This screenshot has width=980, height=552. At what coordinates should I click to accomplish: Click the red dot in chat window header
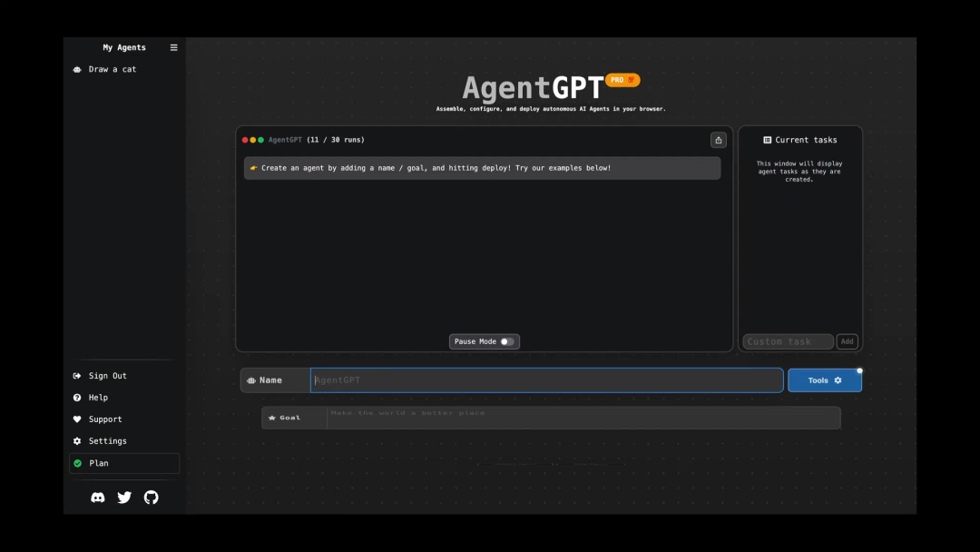coord(245,140)
